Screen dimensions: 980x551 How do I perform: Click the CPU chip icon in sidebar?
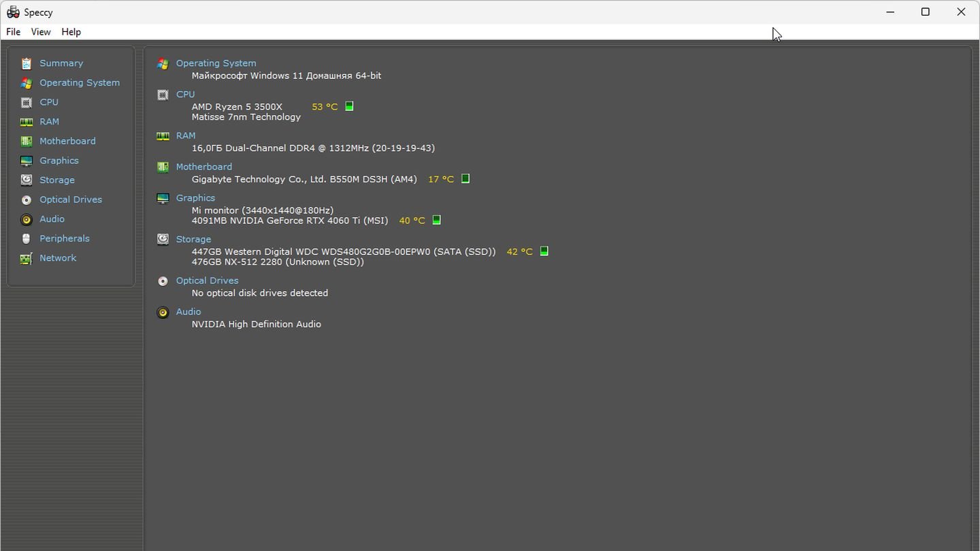click(x=26, y=102)
